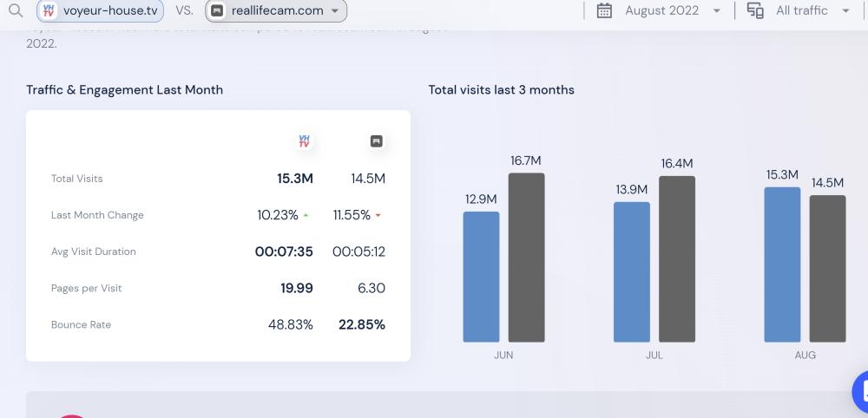
Task: Click the calendar icon beside August 2022
Action: 605,11
